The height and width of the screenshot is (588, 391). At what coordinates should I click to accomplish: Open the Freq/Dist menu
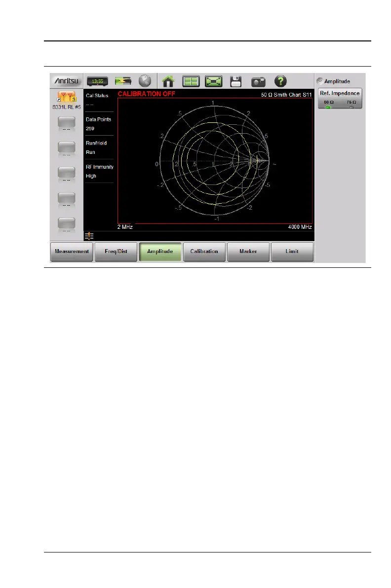(116, 251)
